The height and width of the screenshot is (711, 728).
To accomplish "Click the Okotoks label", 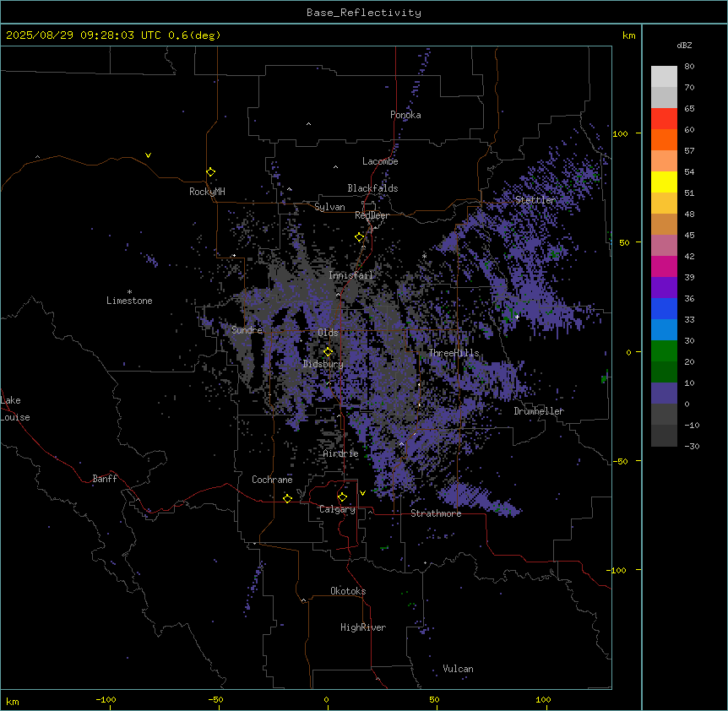I will [x=348, y=591].
